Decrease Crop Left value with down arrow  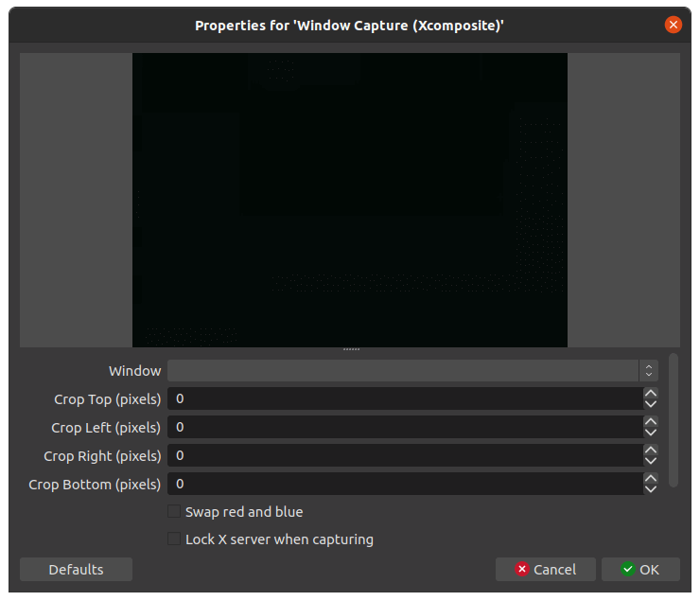pyautogui.click(x=651, y=433)
